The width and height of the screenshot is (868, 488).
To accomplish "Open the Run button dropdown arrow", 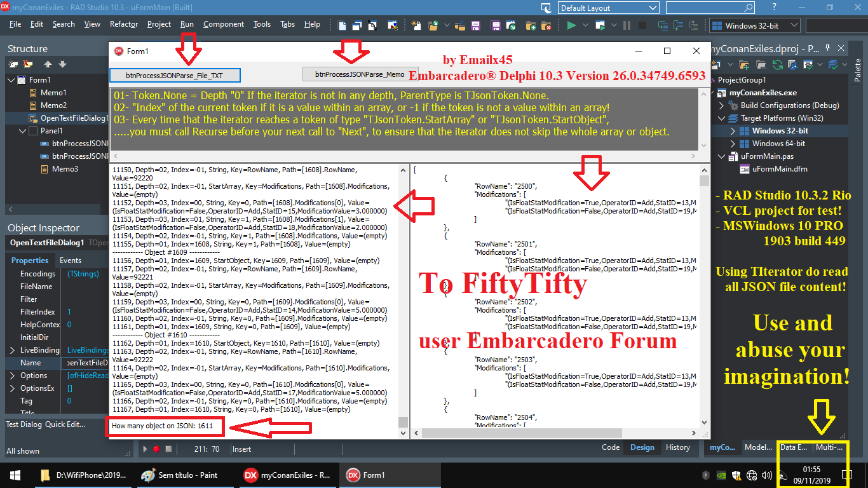I will [x=585, y=25].
